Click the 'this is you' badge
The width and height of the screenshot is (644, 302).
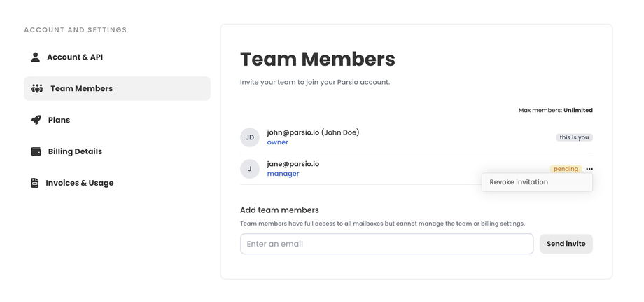pos(574,137)
